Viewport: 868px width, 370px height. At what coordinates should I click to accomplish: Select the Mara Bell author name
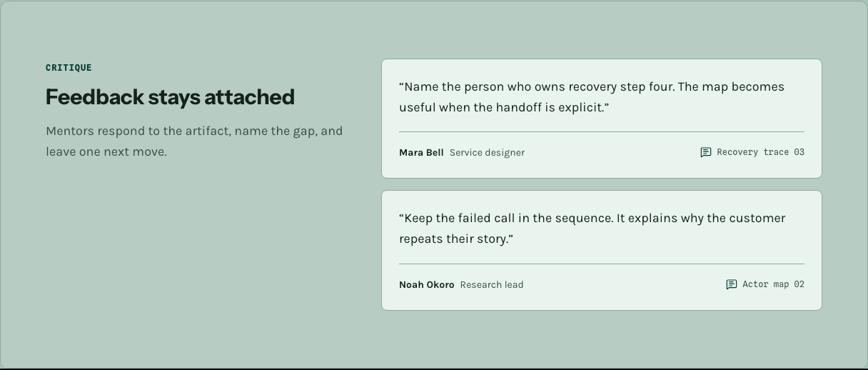[421, 152]
